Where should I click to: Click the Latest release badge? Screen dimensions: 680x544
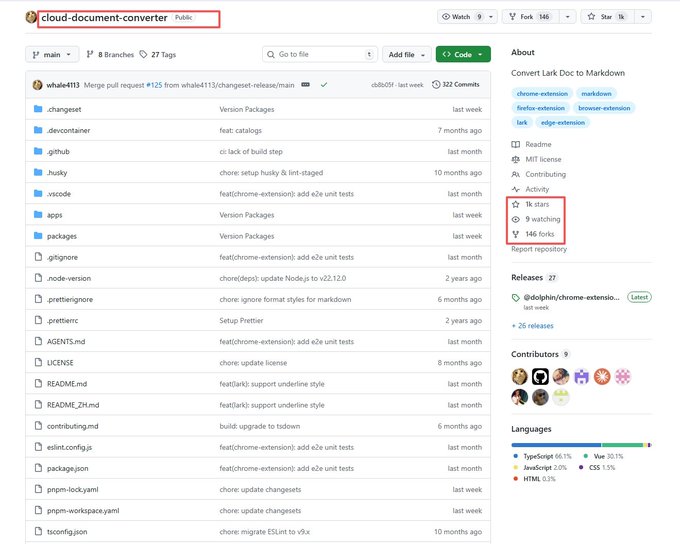(x=639, y=297)
